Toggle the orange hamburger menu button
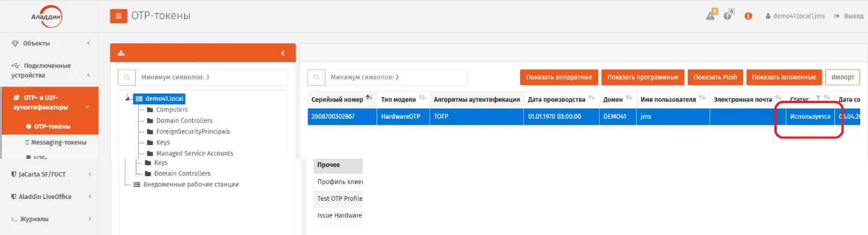Screen dimensions: 868x235 pyautogui.click(x=118, y=16)
